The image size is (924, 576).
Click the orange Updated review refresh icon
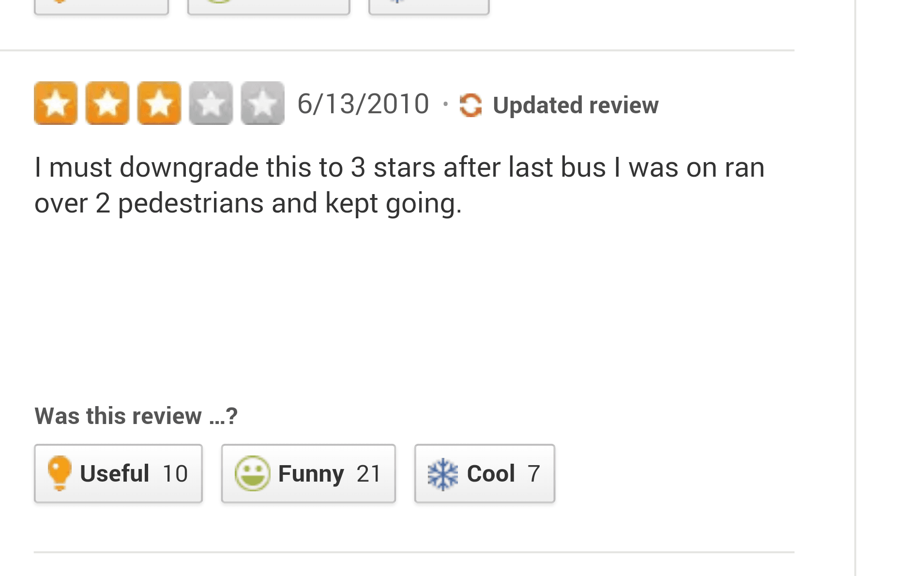[470, 105]
